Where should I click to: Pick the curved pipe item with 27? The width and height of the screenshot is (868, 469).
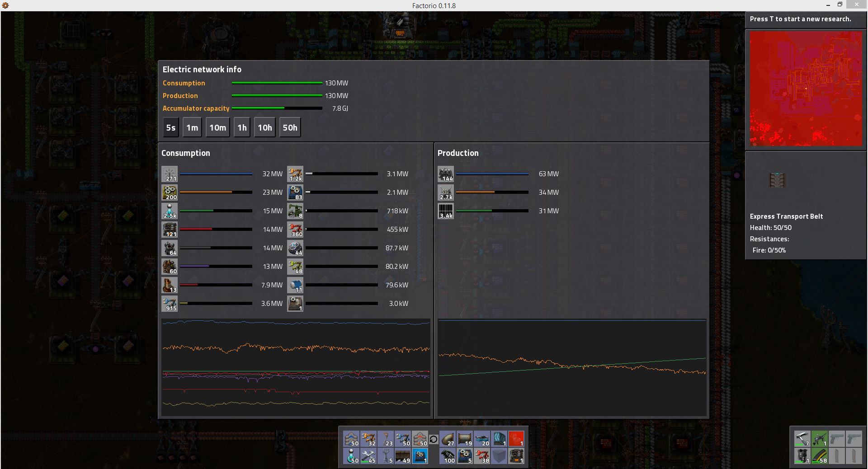tap(447, 439)
